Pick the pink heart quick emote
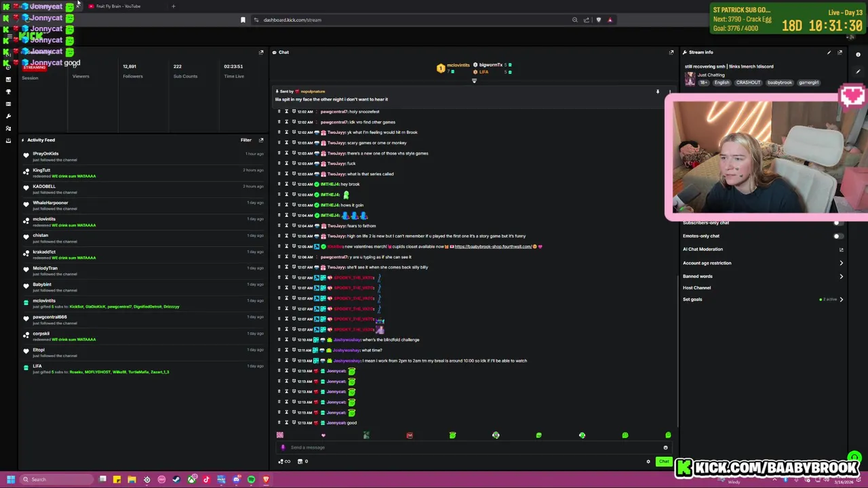This screenshot has height=488, width=868. 323,435
